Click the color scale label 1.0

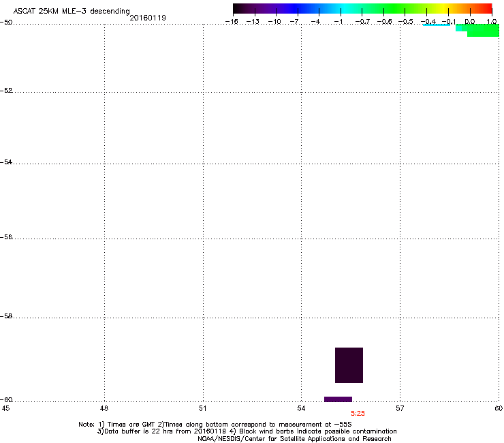click(492, 22)
